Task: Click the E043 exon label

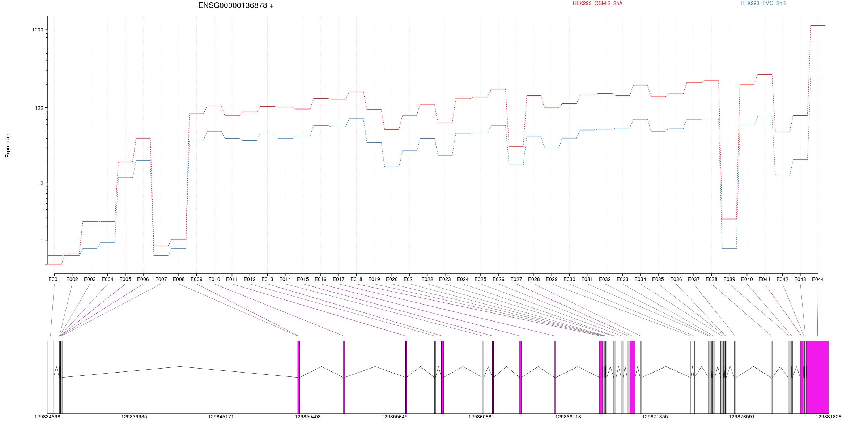Action: pyautogui.click(x=800, y=279)
